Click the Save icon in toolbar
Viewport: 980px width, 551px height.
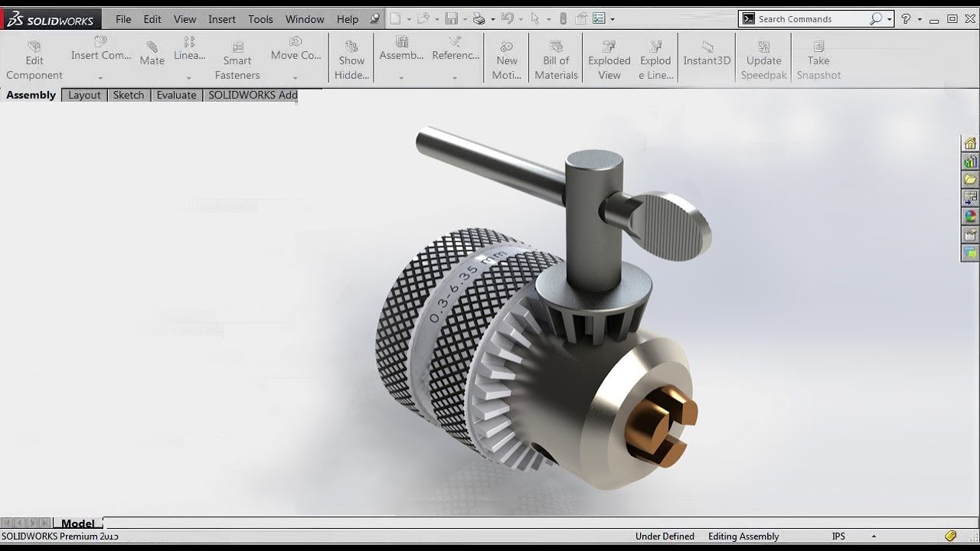(452, 18)
